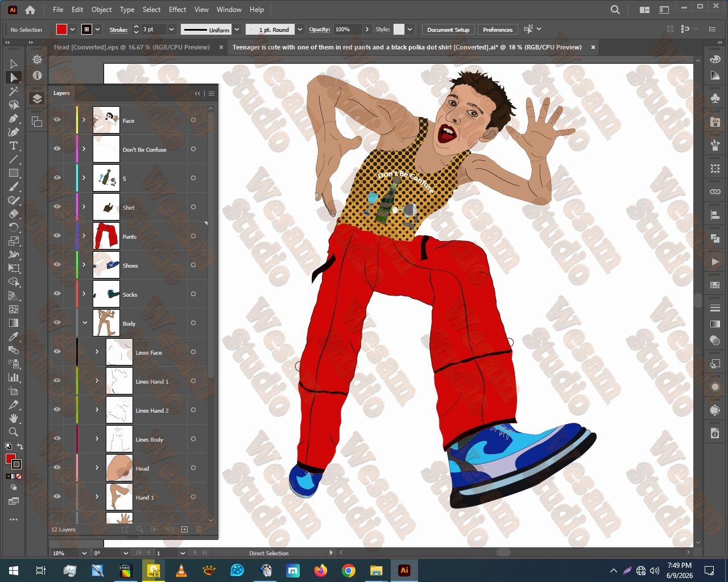728x582 pixels.
Task: Hide the Don't Be Confuse layer
Action: point(57,149)
